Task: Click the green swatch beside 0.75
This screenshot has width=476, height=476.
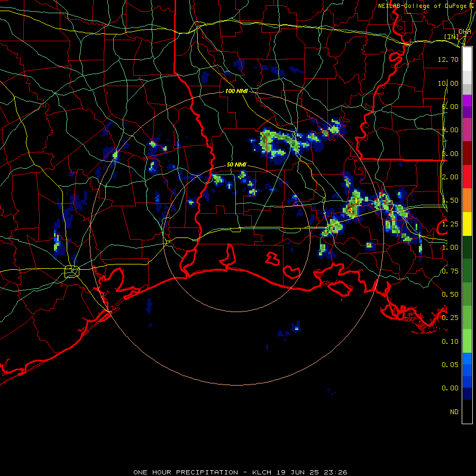Action: click(x=467, y=271)
